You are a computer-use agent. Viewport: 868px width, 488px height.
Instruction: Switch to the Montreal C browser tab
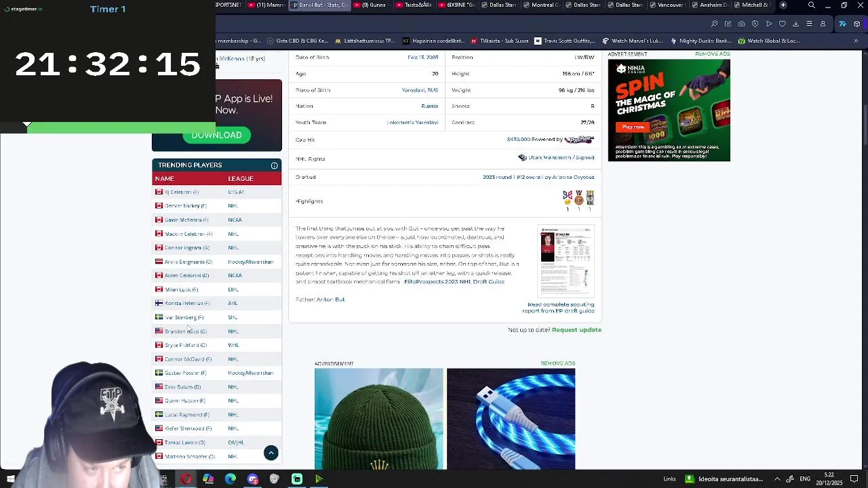pyautogui.click(x=541, y=5)
